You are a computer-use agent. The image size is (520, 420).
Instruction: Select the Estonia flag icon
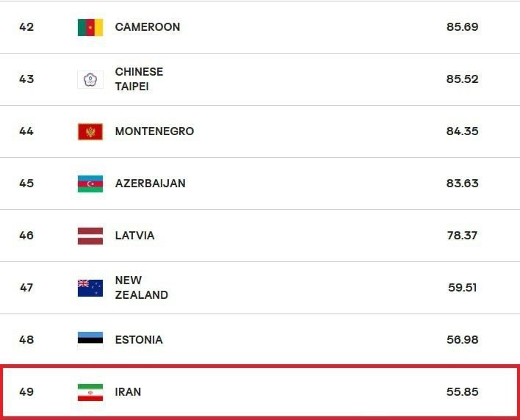pos(90,340)
